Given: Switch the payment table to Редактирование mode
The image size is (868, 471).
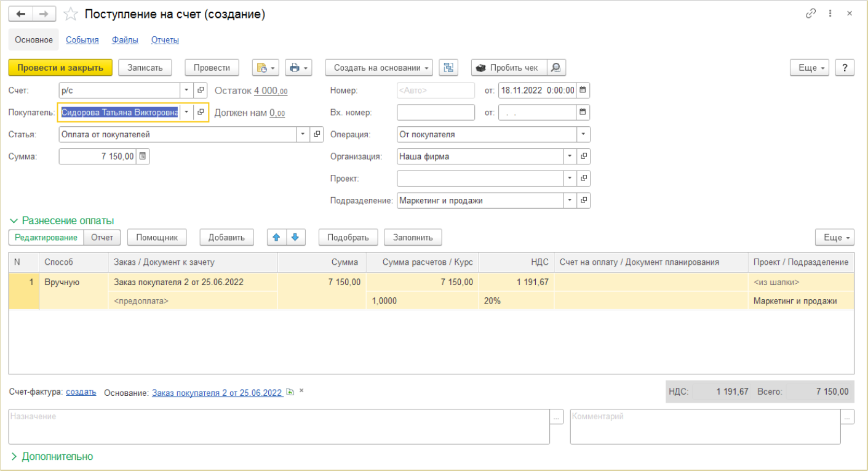Looking at the screenshot, I should tap(46, 237).
